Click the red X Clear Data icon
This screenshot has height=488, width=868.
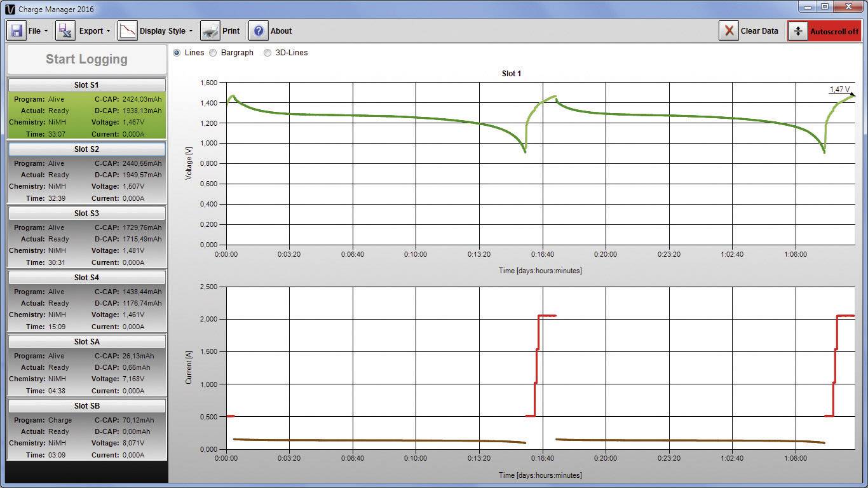point(728,30)
